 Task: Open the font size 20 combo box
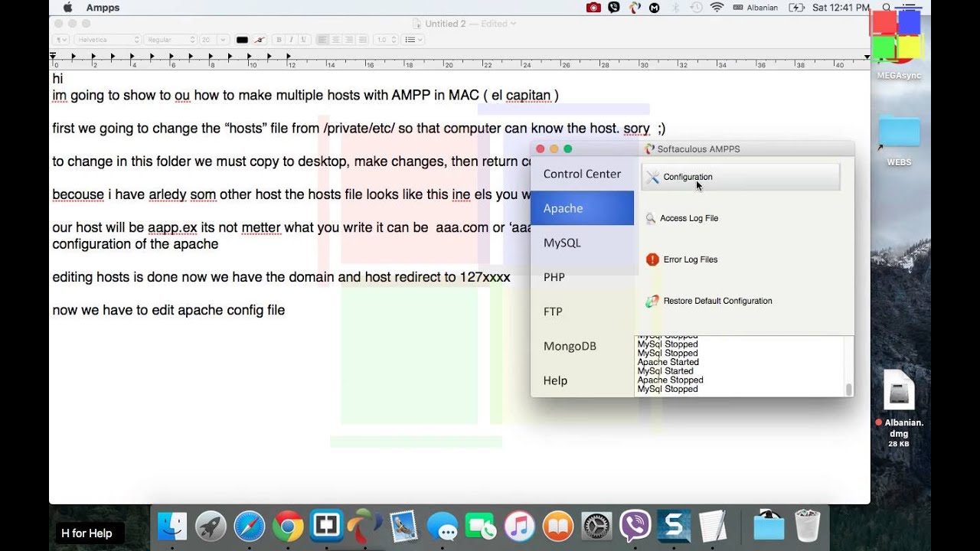214,40
